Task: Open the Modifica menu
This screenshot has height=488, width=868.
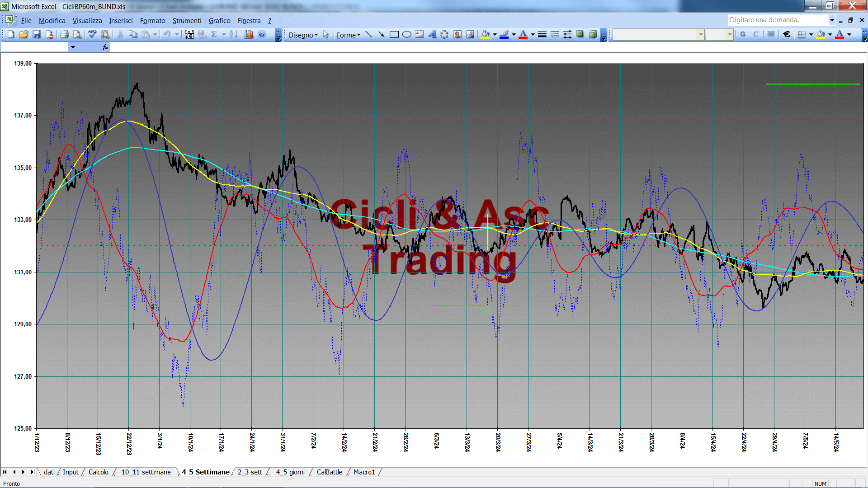Action: [x=52, y=20]
